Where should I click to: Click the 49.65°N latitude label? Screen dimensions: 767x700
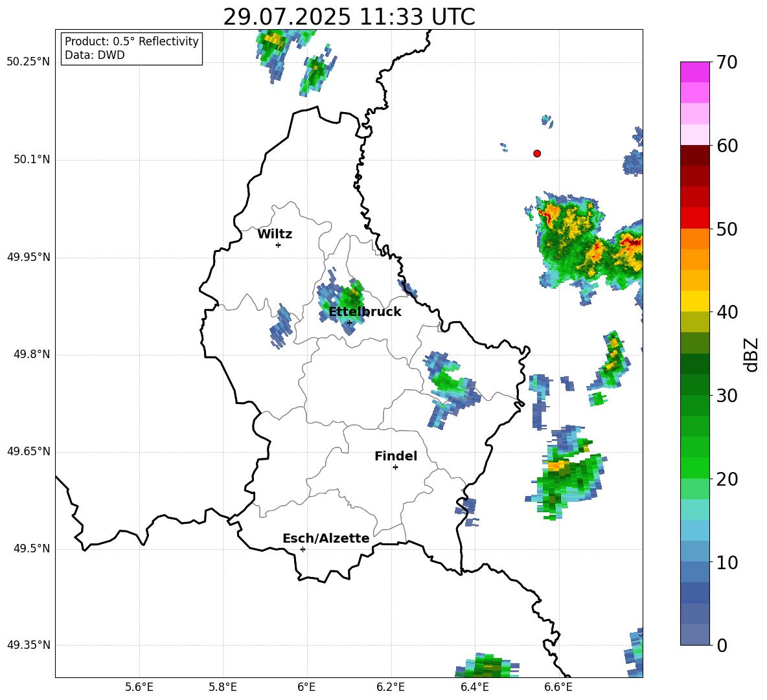(29, 451)
